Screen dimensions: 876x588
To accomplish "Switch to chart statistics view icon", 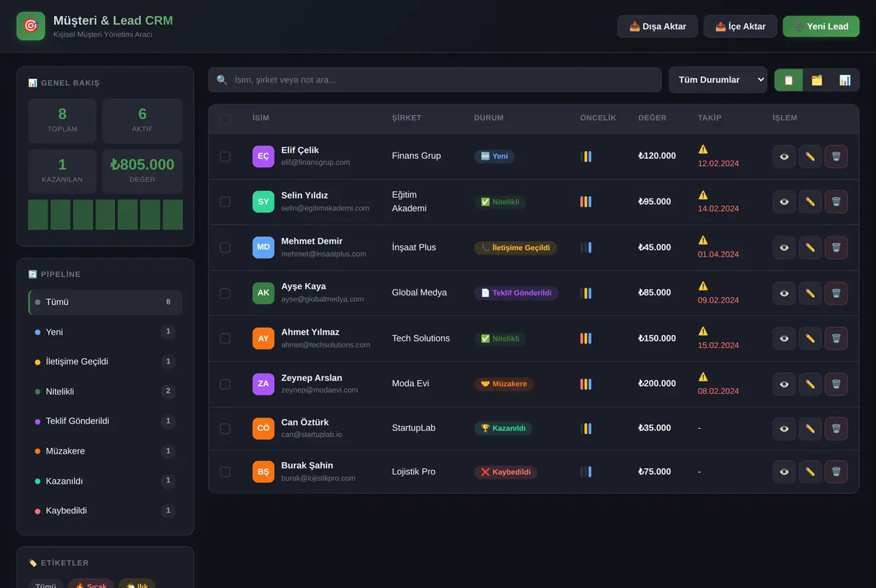I will 845,80.
